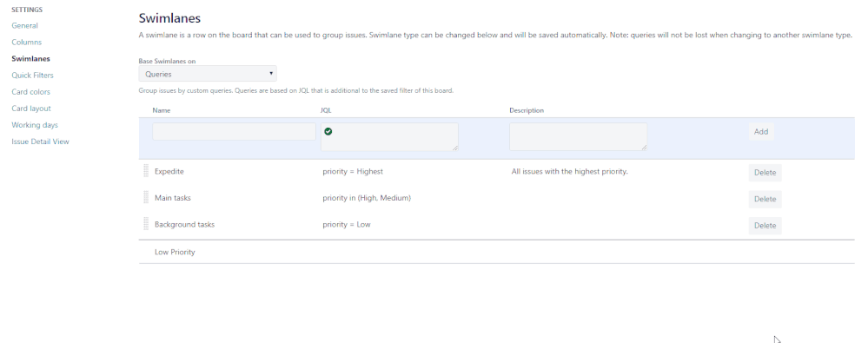868x343 pixels.
Task: Open the Base Swimlanes on dropdown
Action: tap(208, 74)
